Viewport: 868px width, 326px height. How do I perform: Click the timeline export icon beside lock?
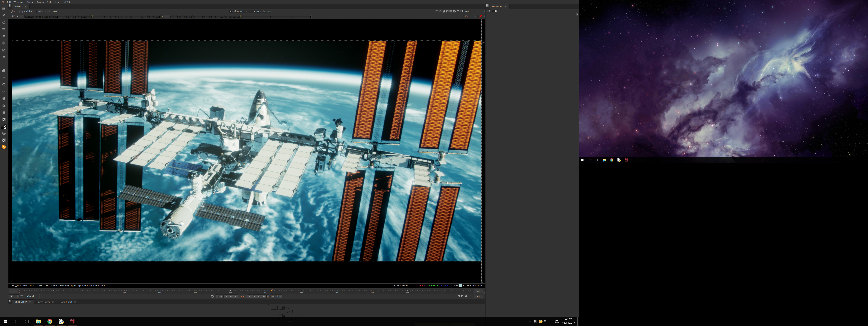point(471,296)
